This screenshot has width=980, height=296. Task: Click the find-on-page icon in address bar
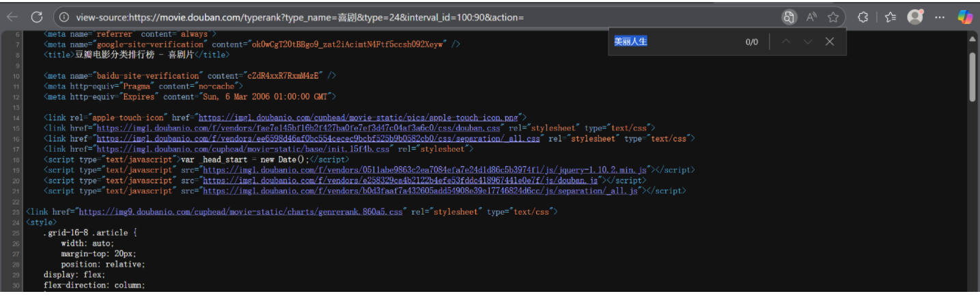pyautogui.click(x=789, y=16)
